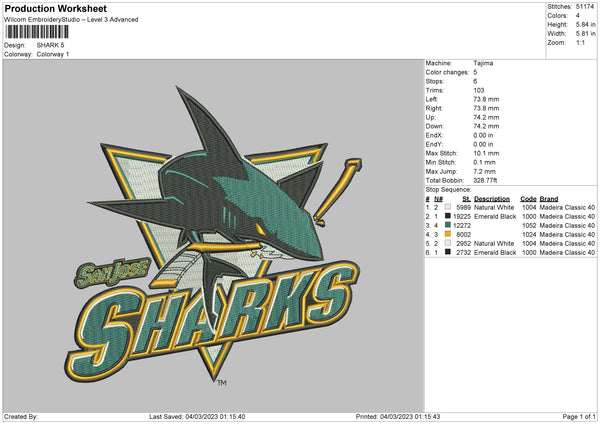Select the orange swatch for stop 8002
Image resolution: width=600 pixels, height=424 pixels.
[x=446, y=234]
